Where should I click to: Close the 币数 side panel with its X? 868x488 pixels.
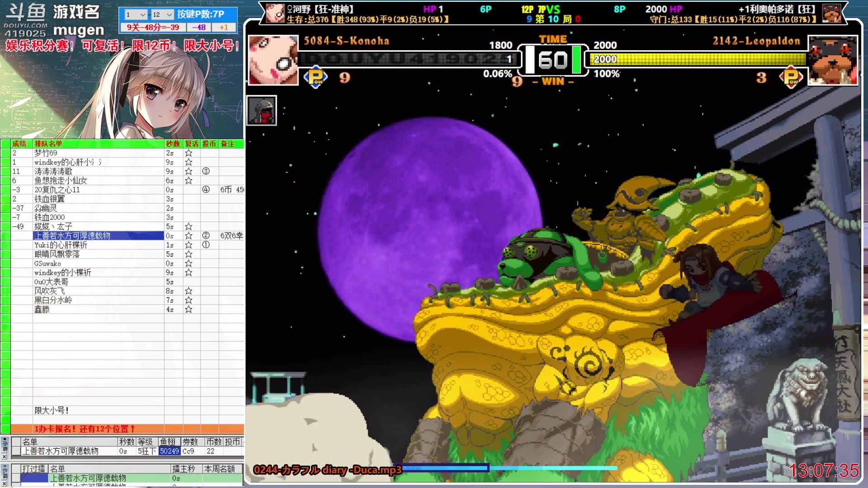(4, 457)
